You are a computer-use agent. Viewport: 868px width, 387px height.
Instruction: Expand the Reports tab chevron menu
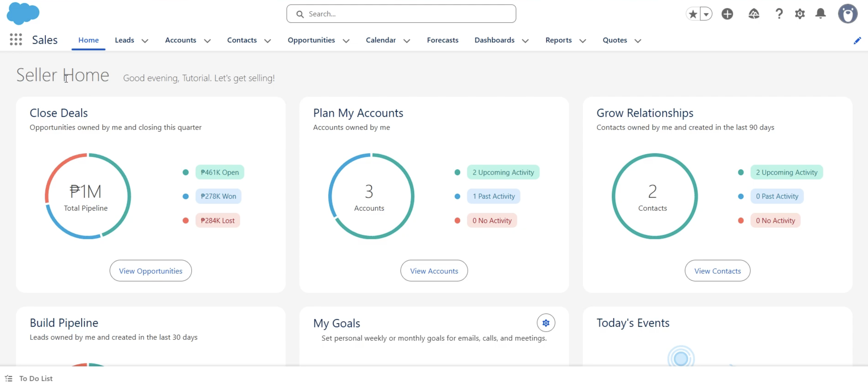click(x=583, y=41)
